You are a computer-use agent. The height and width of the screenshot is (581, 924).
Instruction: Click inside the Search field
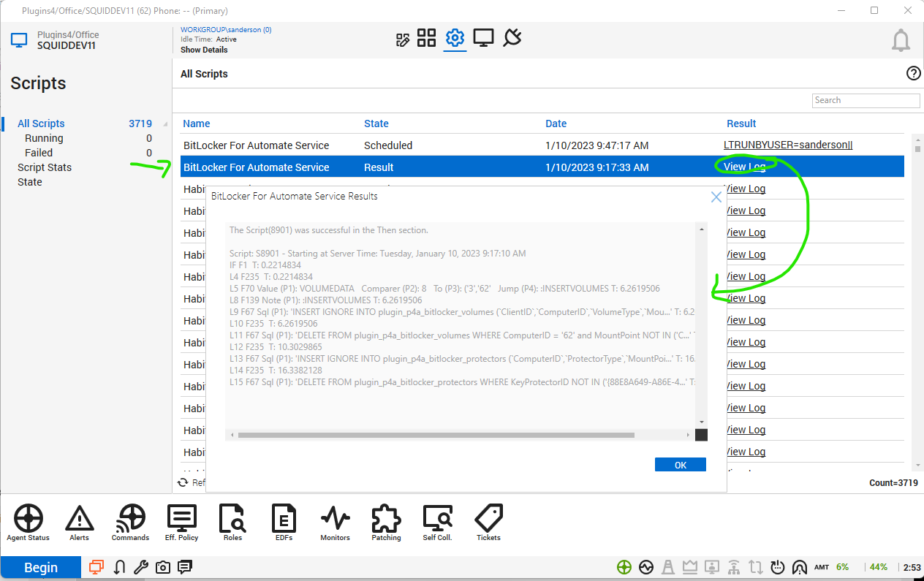[866, 100]
